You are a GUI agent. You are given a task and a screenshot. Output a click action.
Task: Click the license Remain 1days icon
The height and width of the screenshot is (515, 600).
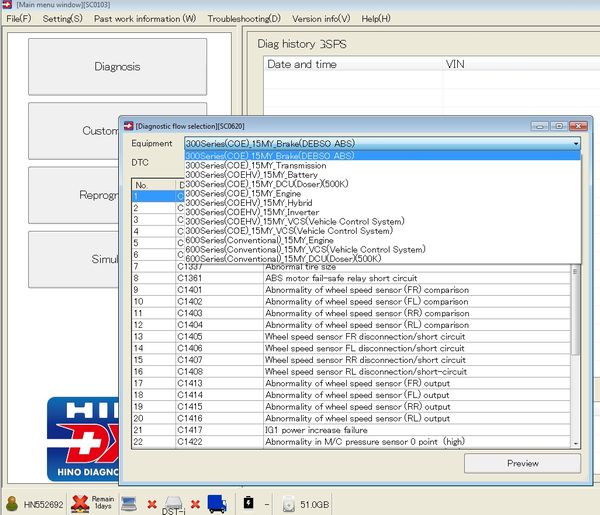tap(80, 502)
